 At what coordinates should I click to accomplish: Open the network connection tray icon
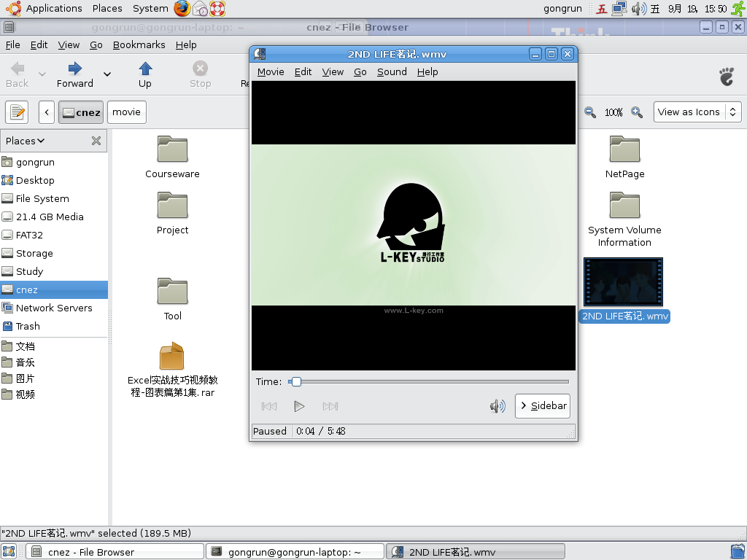[619, 9]
